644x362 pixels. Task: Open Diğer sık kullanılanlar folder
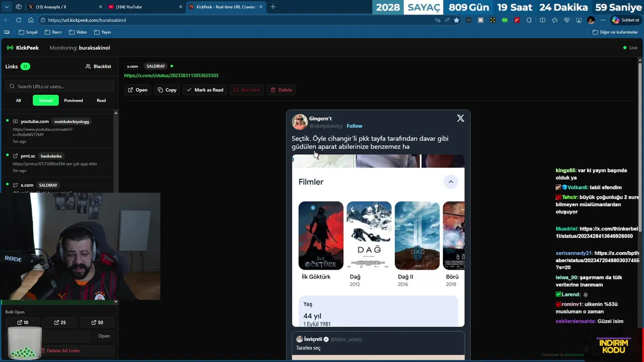[615, 32]
